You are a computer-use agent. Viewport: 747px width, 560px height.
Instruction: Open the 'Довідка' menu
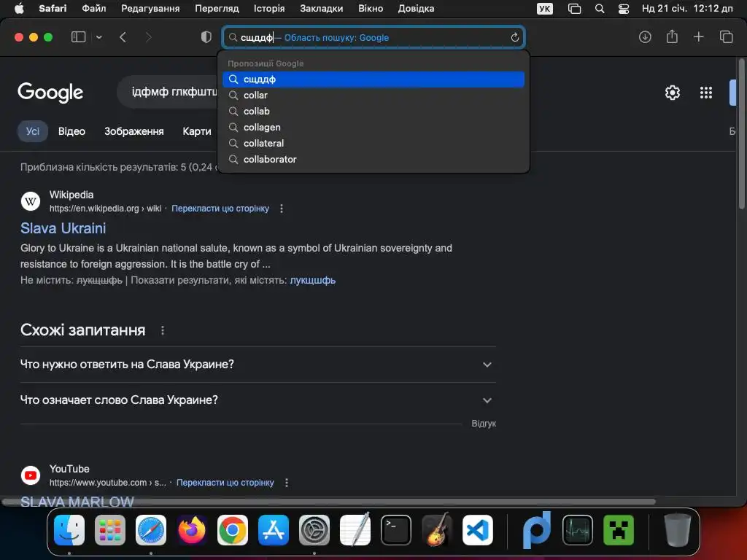coord(416,9)
